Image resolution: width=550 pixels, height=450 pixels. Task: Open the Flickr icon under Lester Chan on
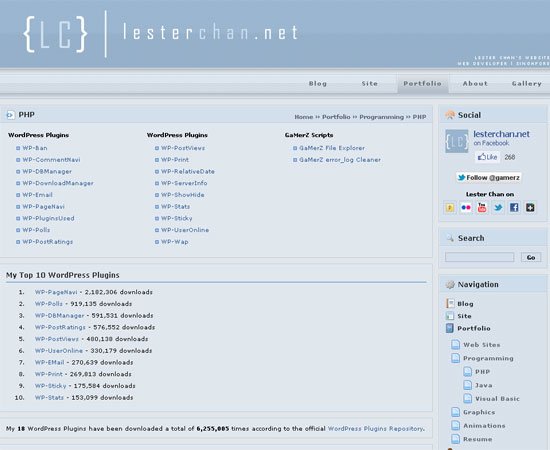[x=466, y=208]
